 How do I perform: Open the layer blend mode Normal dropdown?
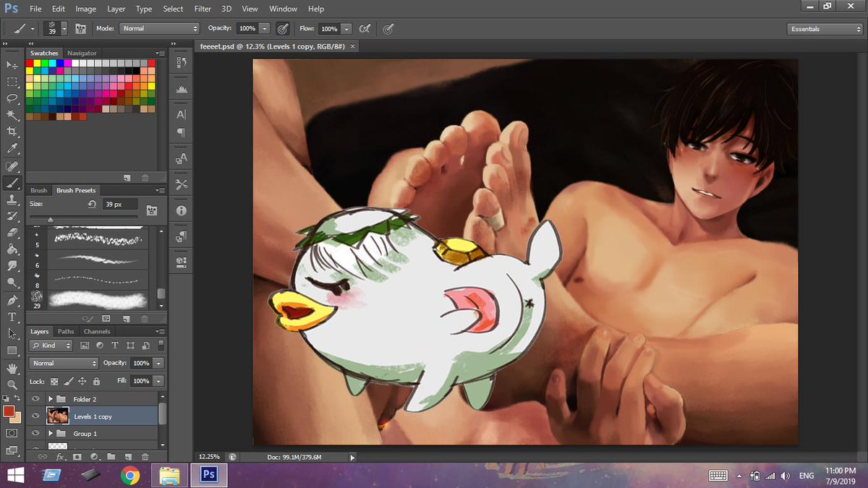tap(64, 363)
